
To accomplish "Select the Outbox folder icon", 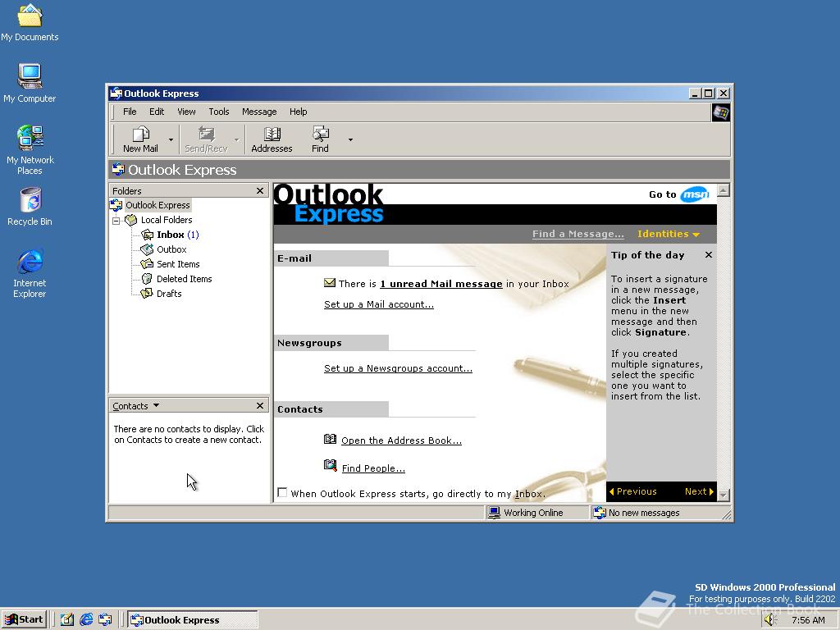I will pyautogui.click(x=147, y=249).
